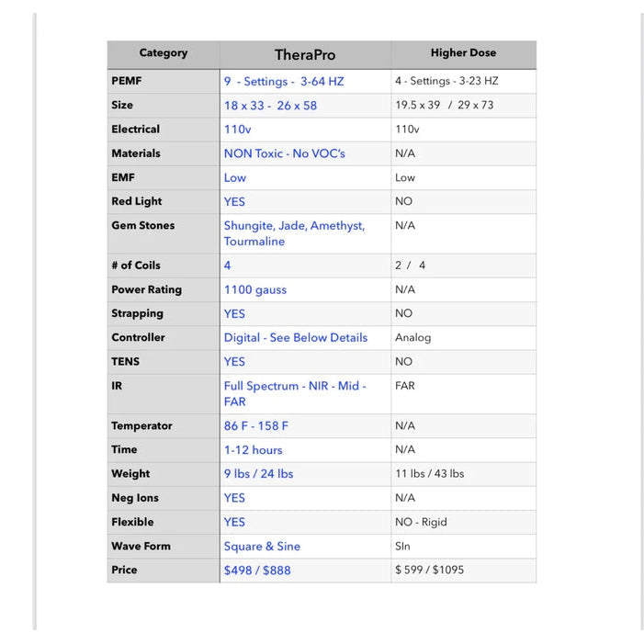Click the '4 - Settings - 3-23 HZ' cell
The width and height of the screenshot is (644, 644).
pyautogui.click(x=446, y=81)
